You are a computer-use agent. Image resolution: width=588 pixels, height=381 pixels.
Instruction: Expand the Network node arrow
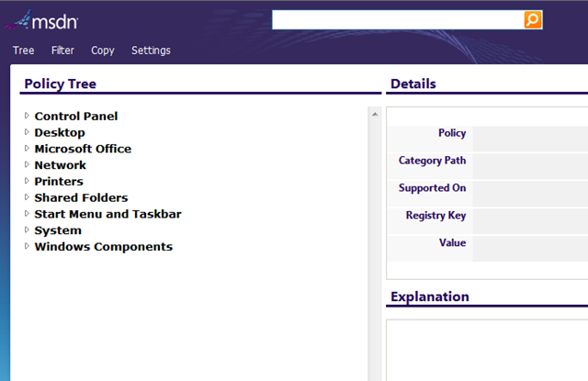click(x=27, y=165)
